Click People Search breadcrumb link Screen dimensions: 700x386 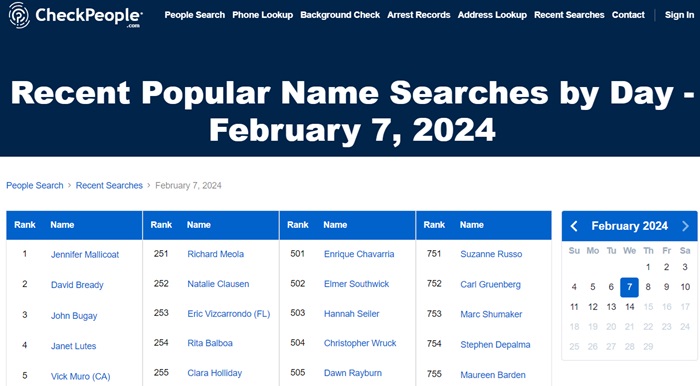[x=35, y=186]
